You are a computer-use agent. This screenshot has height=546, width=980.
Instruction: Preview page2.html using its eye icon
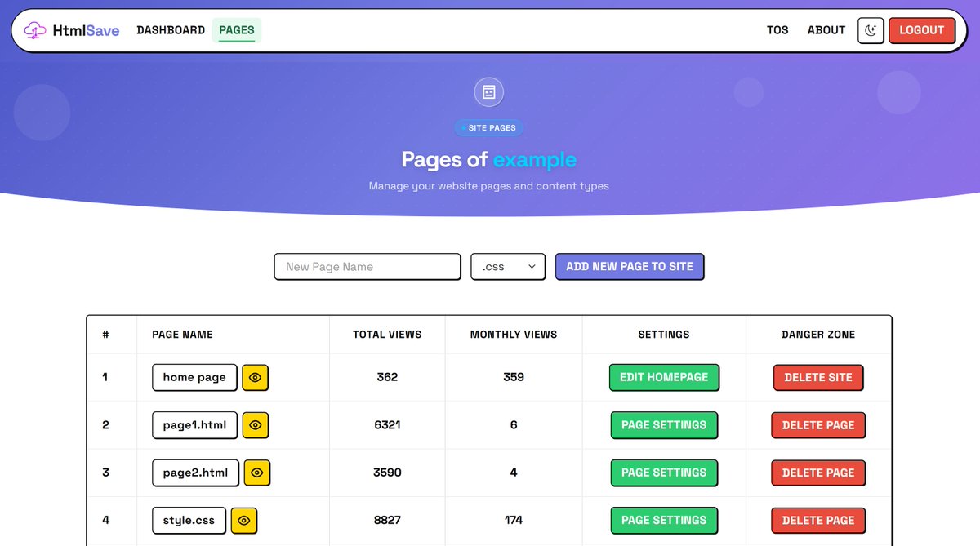(257, 473)
